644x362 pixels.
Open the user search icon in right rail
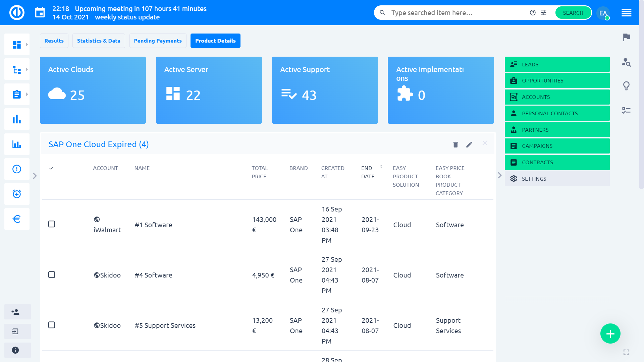click(626, 62)
